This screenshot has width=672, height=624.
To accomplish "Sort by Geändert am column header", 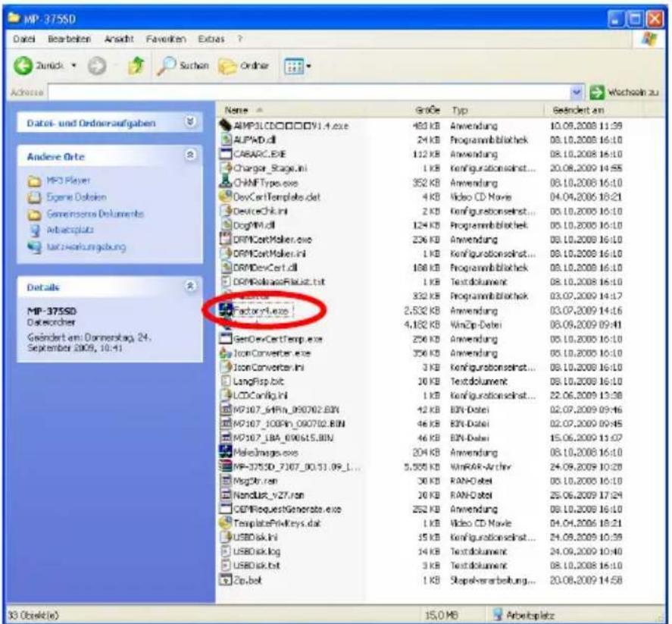I will pos(578,110).
